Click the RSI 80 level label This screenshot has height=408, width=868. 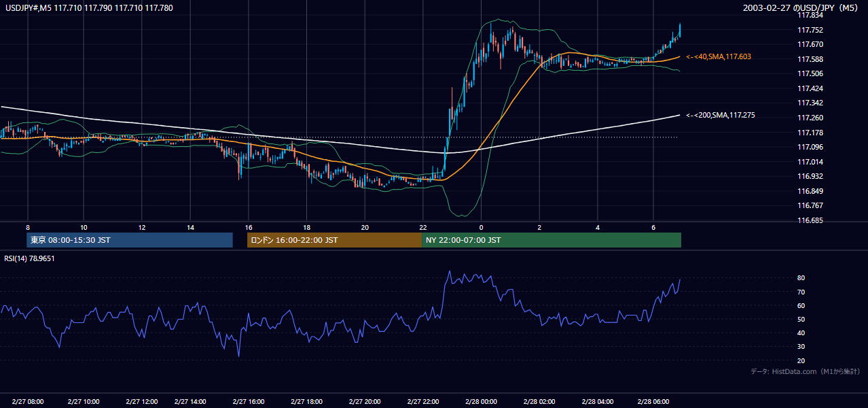click(x=801, y=278)
